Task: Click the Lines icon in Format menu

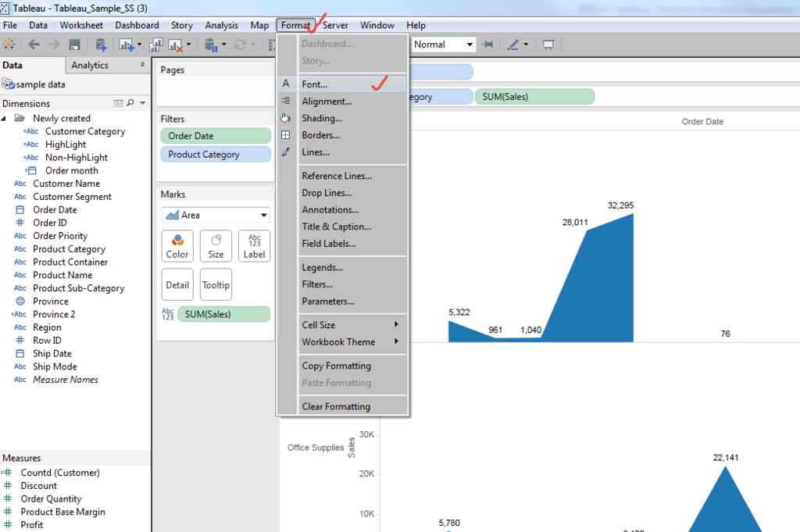Action: (x=286, y=152)
